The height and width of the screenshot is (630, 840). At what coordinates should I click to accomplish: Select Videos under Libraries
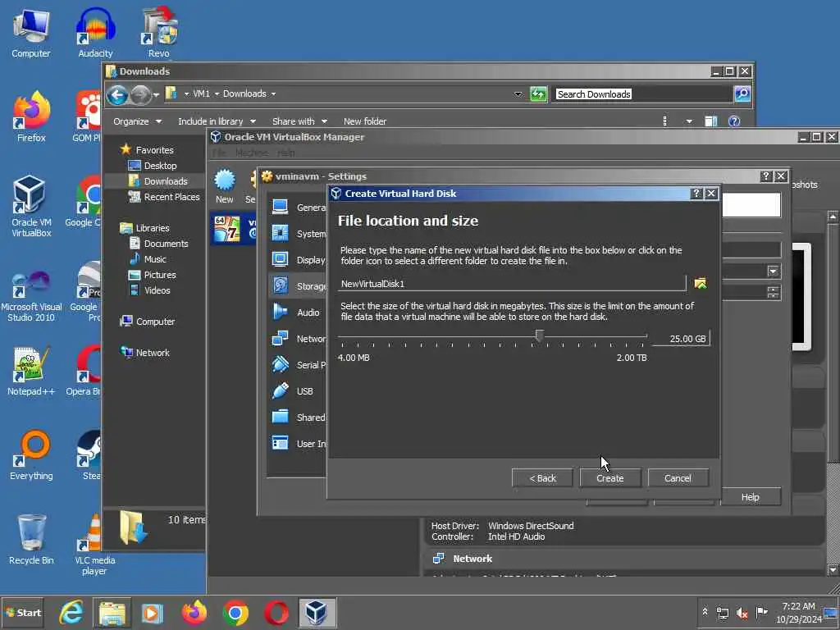(157, 290)
